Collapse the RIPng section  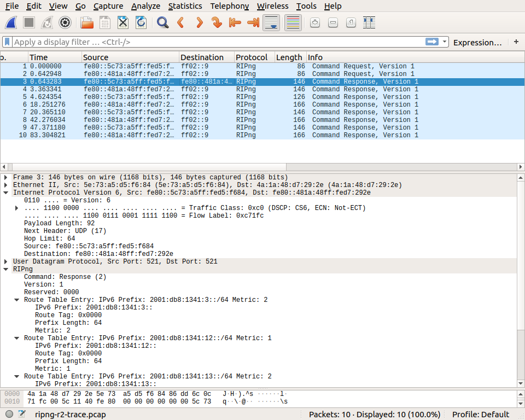coord(5,269)
